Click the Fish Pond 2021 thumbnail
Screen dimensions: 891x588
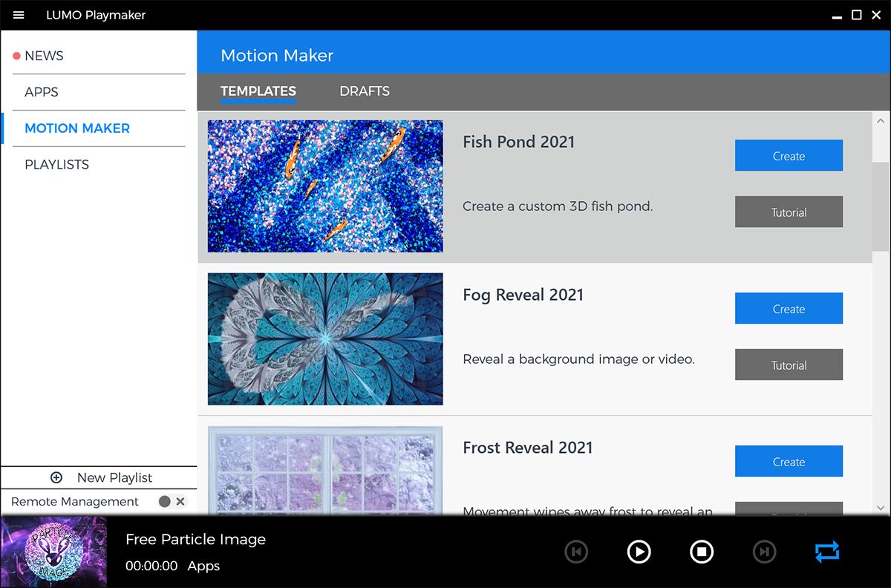click(325, 186)
